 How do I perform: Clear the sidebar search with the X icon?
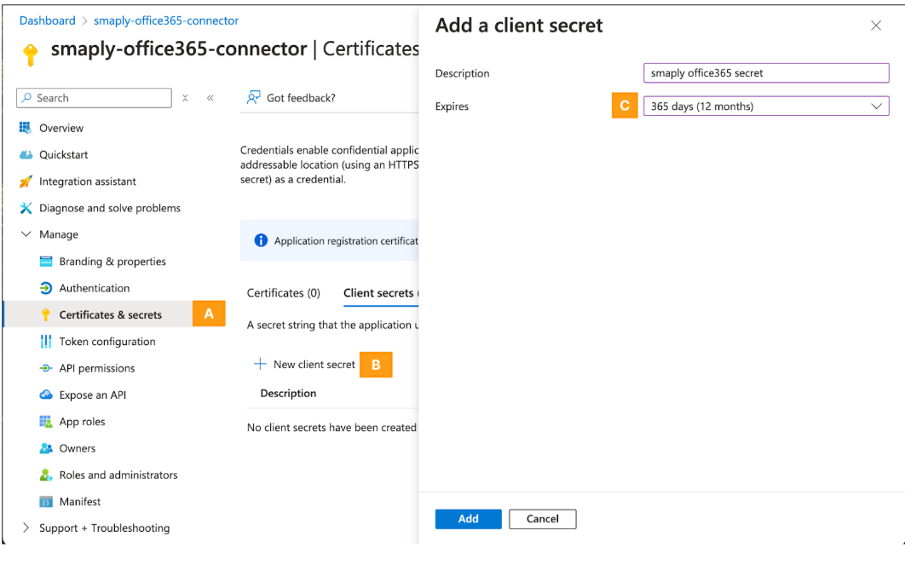coord(185,98)
